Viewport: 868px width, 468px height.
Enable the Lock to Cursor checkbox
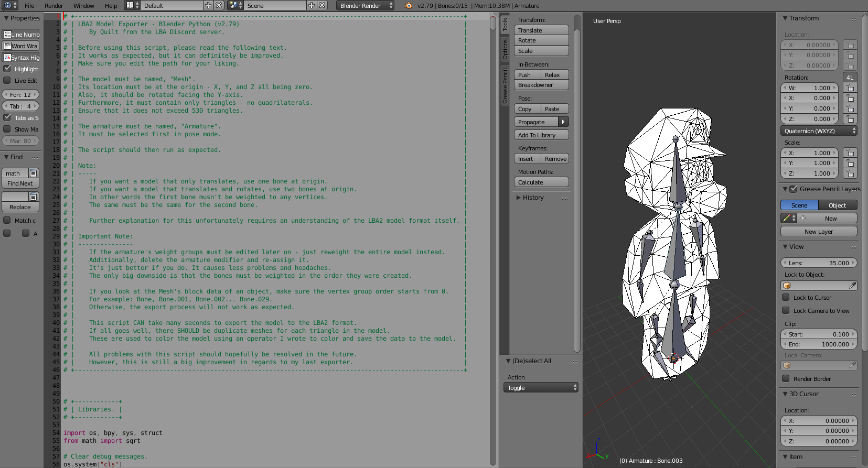pyautogui.click(x=786, y=297)
